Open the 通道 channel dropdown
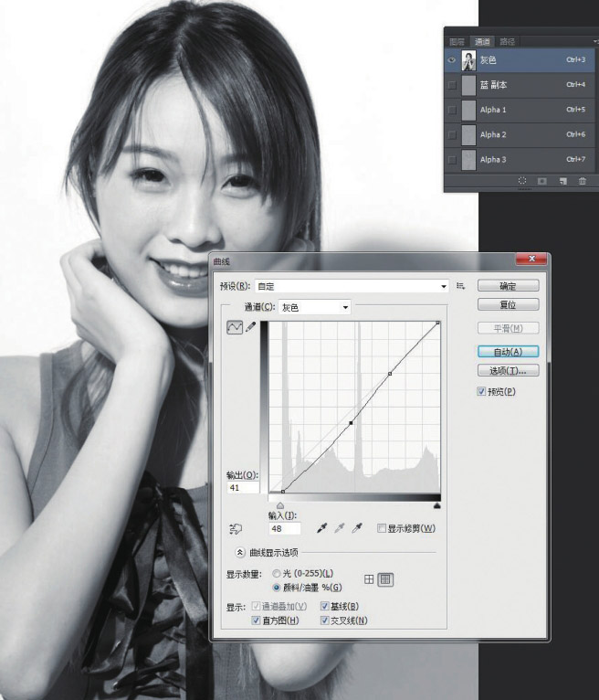The image size is (599, 700). point(345,308)
